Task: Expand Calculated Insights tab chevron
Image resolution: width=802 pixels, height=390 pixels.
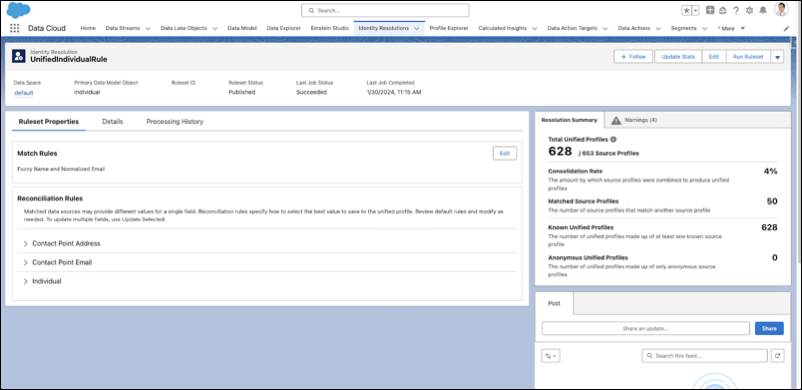Action: tap(534, 29)
